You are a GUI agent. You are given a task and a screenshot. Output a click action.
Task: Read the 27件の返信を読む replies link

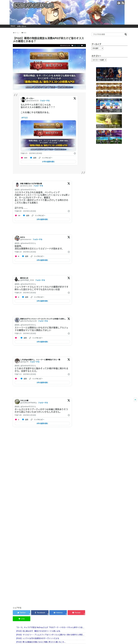[48, 162]
